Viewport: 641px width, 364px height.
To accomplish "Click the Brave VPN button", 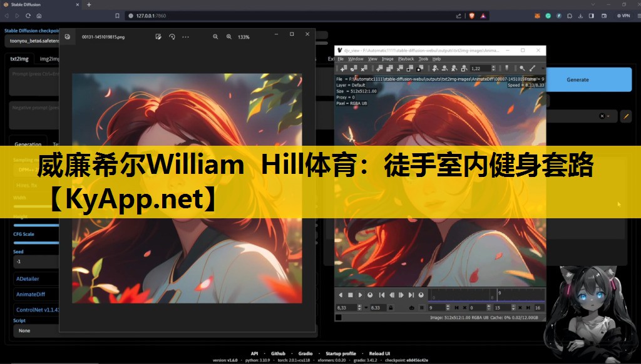I will click(623, 16).
